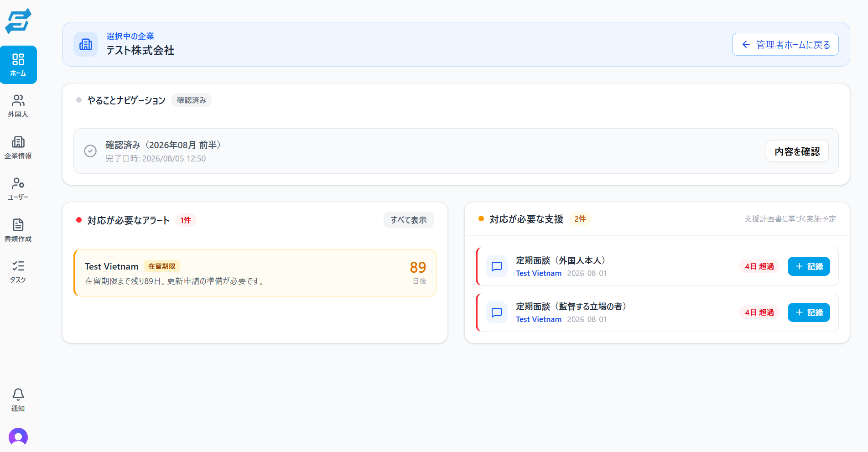Click the 確認済み status badge
Screen dimensions: 868x452
click(192, 100)
